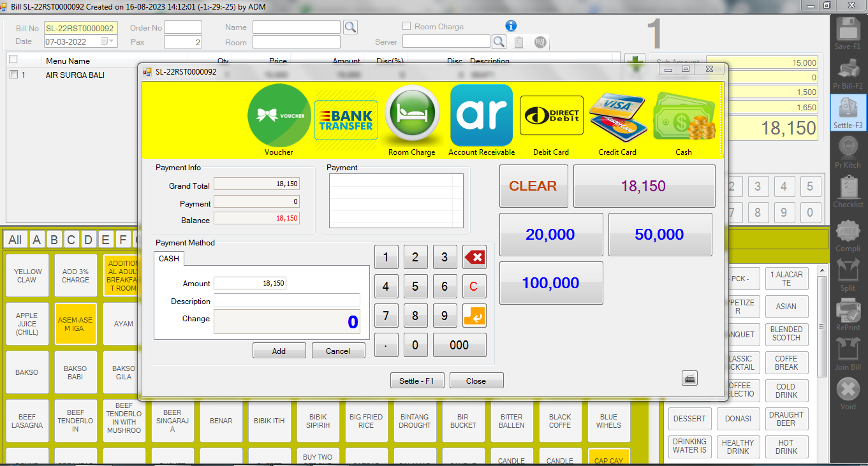The height and width of the screenshot is (466, 868).
Task: Click the blue information icon
Action: tap(511, 26)
